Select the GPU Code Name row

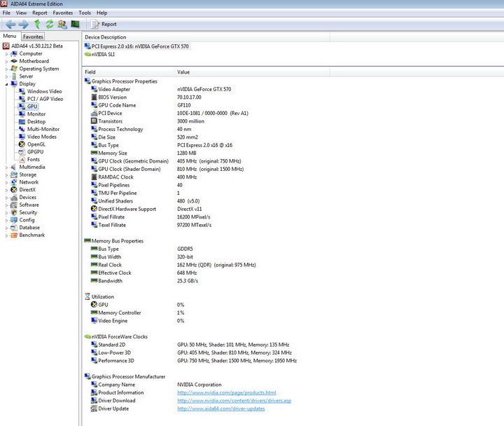click(x=141, y=105)
